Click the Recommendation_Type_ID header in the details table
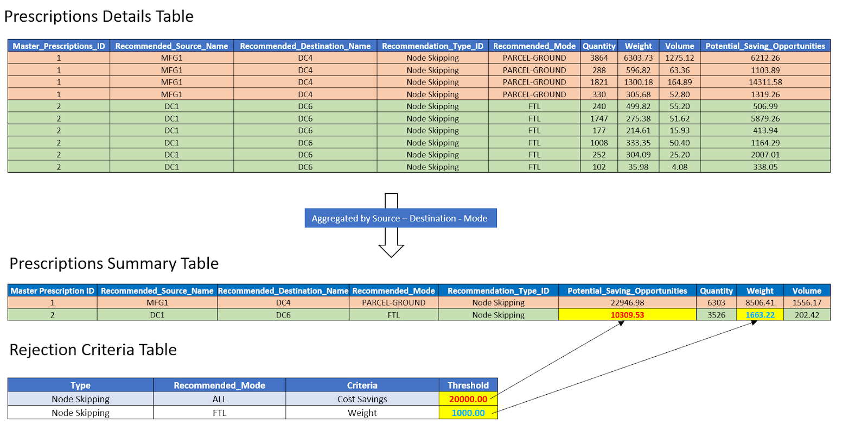 [432, 46]
